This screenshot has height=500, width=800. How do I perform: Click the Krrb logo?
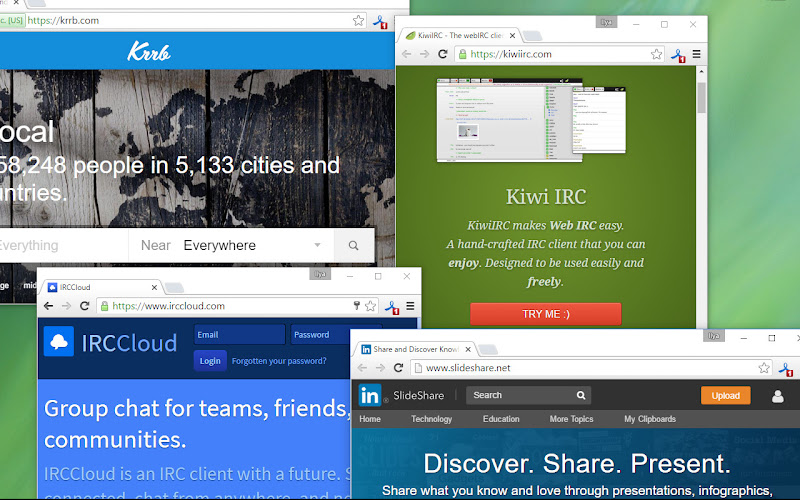click(148, 52)
